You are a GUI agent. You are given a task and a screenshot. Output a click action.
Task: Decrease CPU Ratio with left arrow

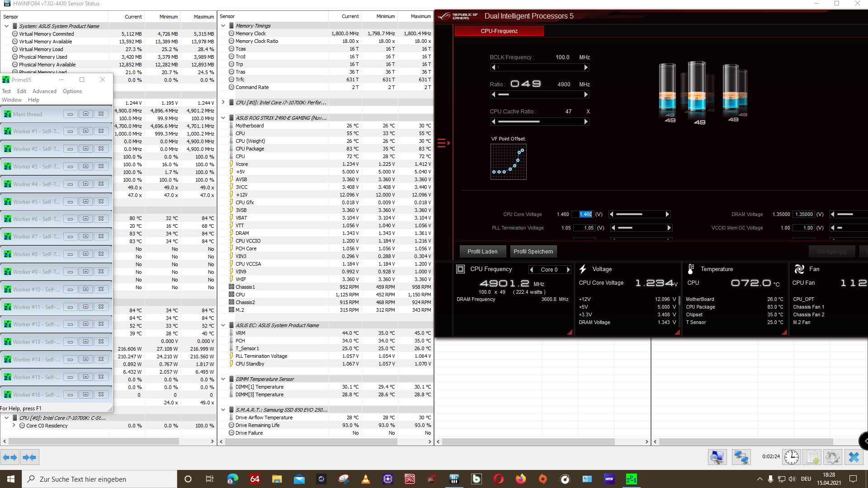(x=493, y=94)
